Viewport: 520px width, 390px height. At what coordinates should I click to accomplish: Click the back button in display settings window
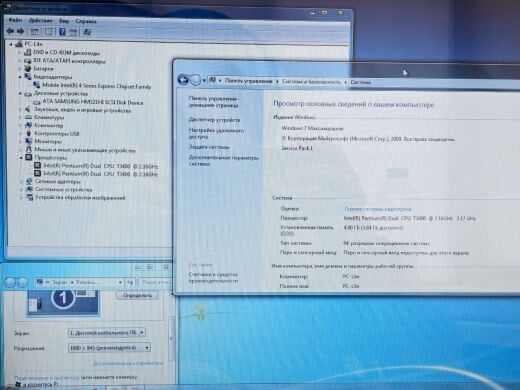pyautogui.click(x=10, y=282)
